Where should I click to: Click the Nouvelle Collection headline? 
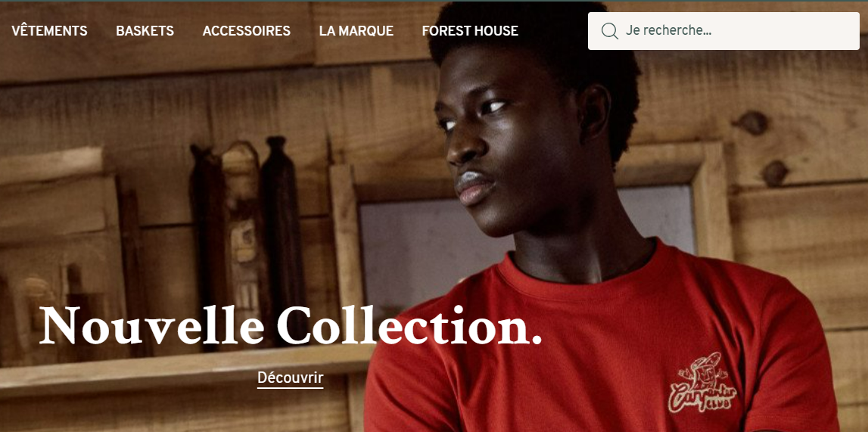[x=291, y=326]
